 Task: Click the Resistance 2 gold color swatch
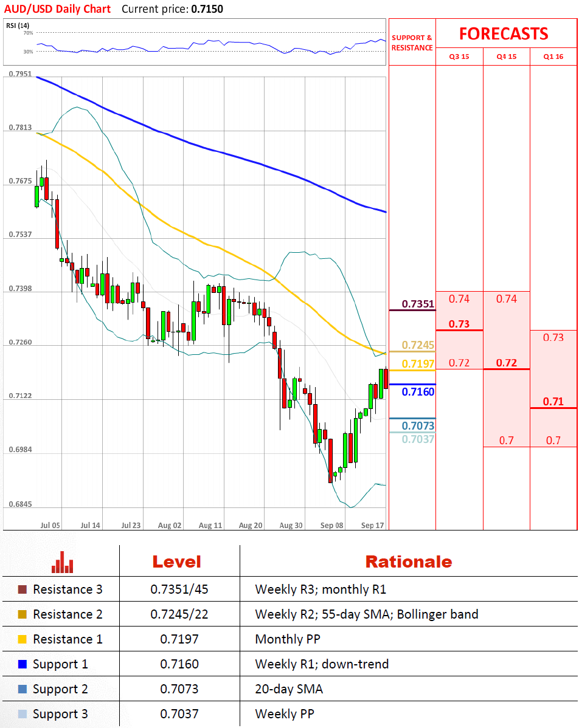tap(23, 614)
